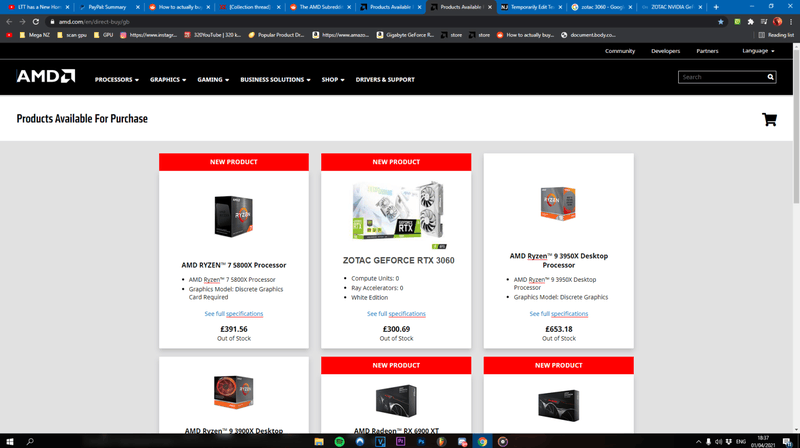800x448 pixels.
Task: Click the AMD logo
Action: 46,77
